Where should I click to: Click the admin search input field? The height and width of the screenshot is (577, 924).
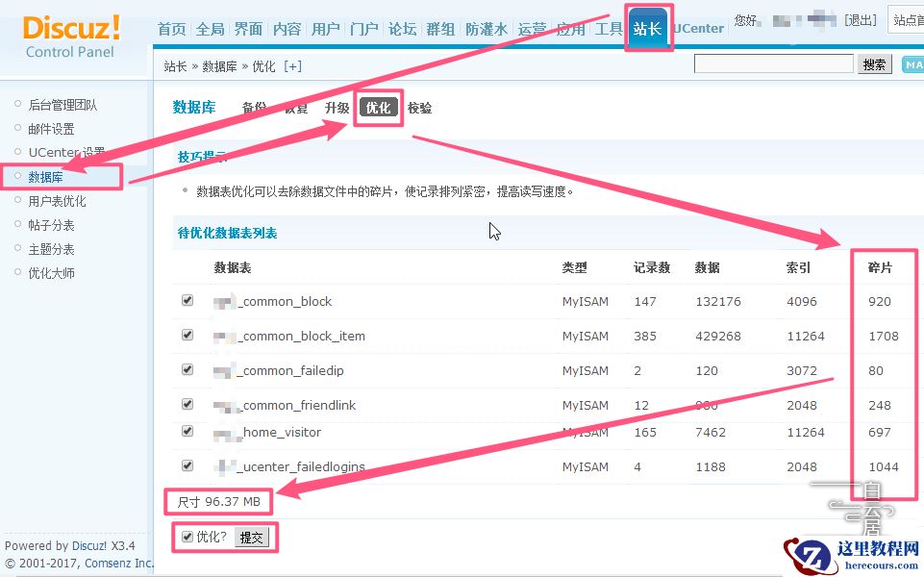pos(774,63)
